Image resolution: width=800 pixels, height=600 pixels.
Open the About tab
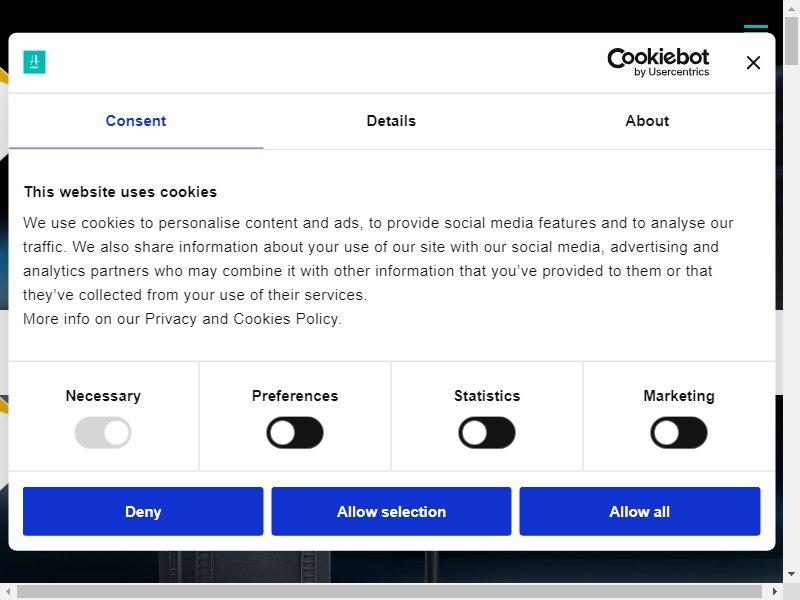647,121
